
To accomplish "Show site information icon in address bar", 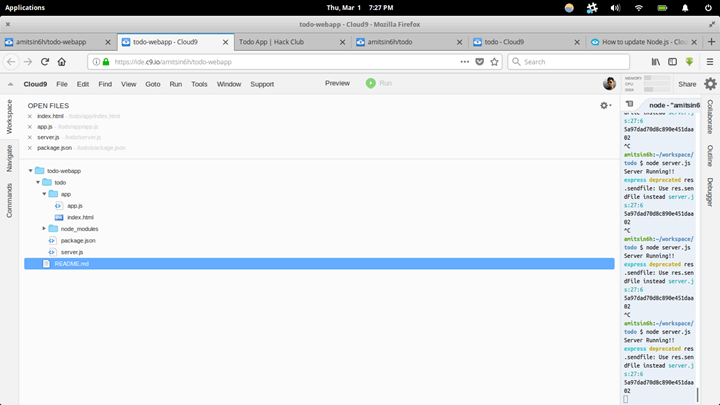I will [96, 62].
